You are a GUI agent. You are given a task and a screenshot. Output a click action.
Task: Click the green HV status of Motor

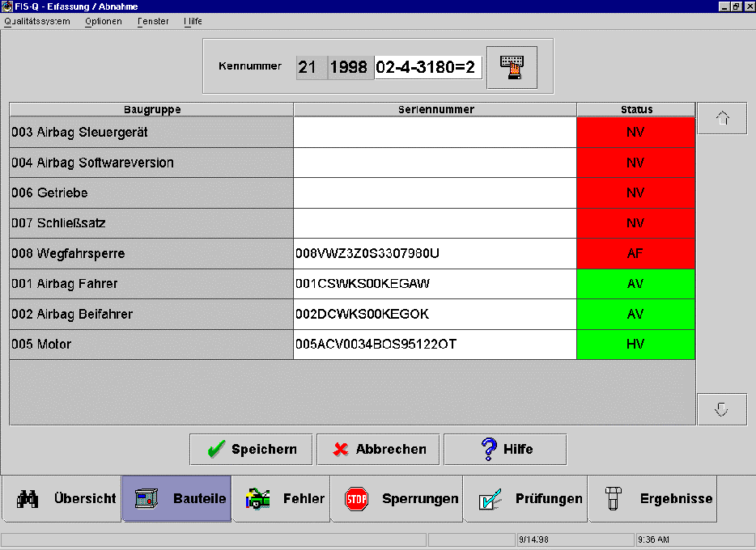pyautogui.click(x=635, y=345)
